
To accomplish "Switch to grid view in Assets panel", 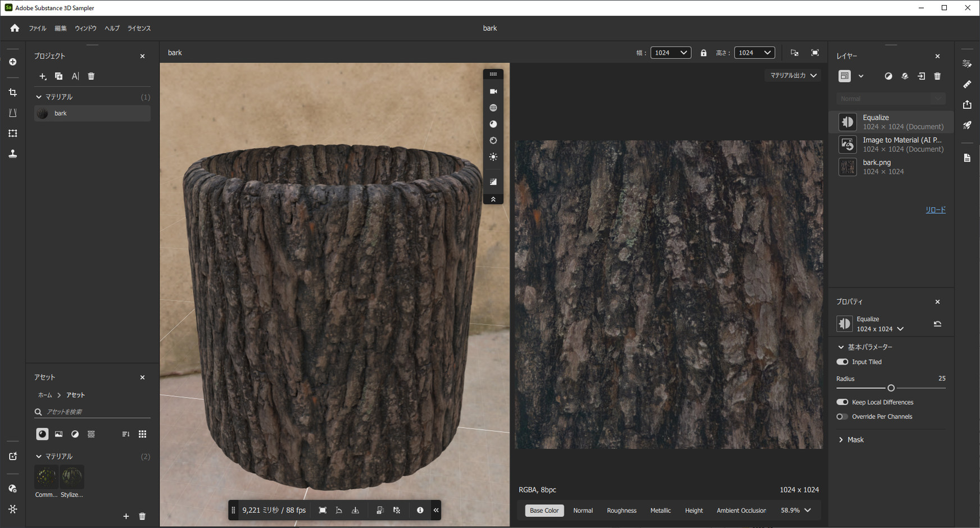I will [142, 434].
